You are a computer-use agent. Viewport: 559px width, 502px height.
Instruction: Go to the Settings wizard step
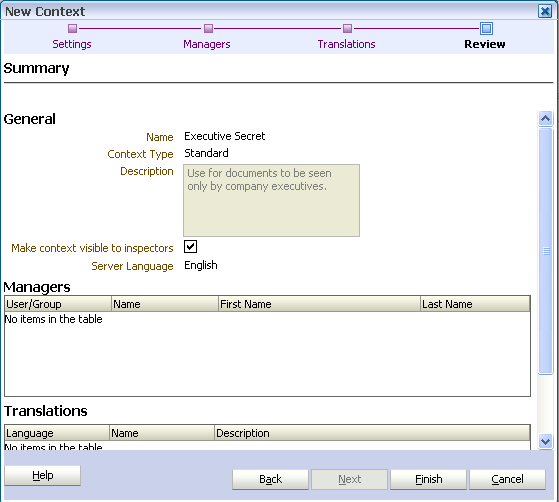[x=72, y=44]
